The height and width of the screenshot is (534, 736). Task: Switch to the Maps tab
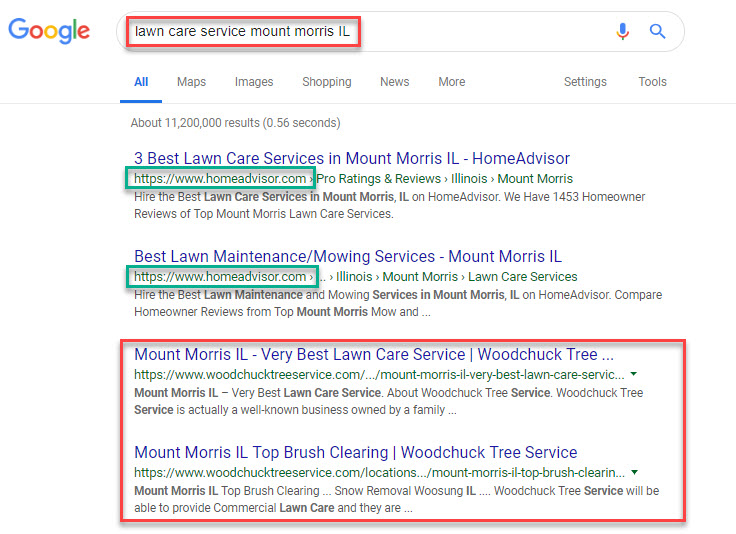(191, 82)
